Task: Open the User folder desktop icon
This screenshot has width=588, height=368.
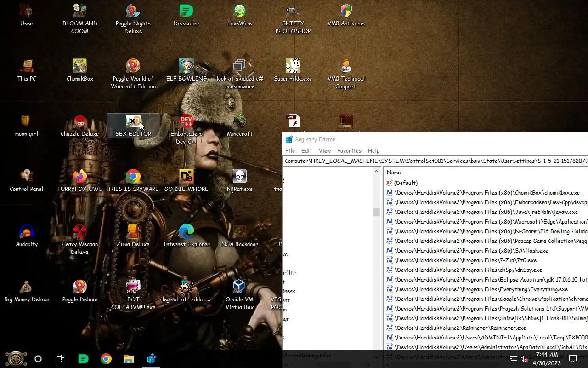Action: click(x=26, y=15)
